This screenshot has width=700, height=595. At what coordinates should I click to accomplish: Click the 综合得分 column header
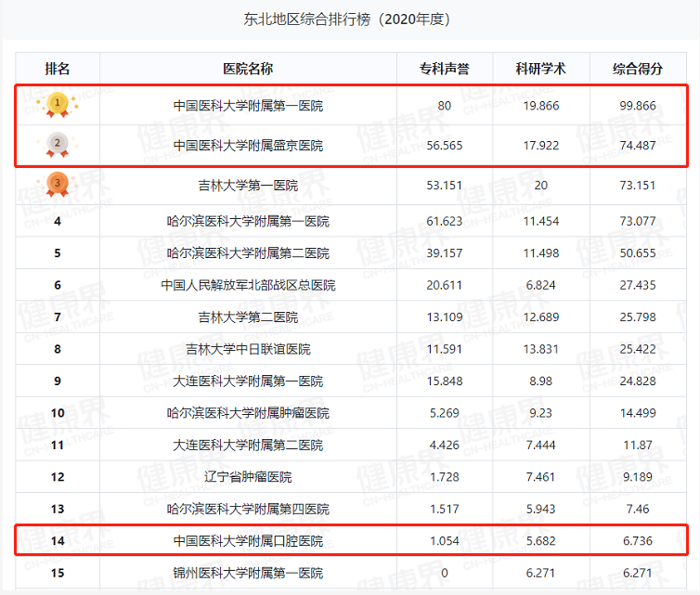point(638,69)
